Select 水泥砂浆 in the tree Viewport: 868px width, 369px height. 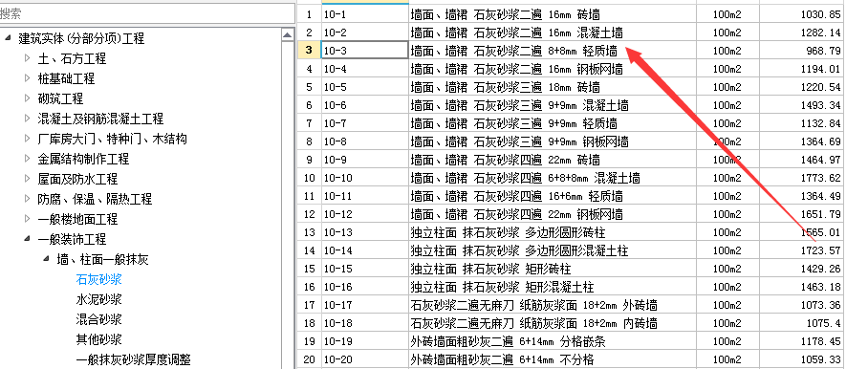[99, 299]
